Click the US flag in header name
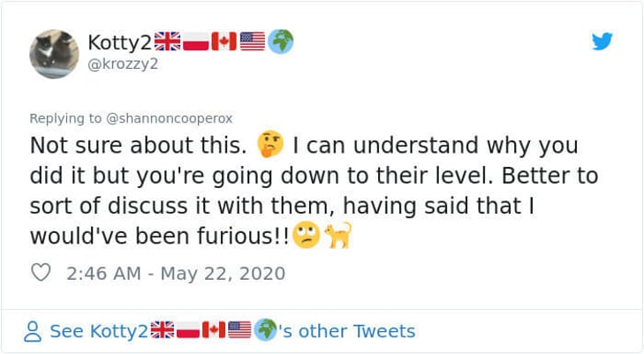 253,41
